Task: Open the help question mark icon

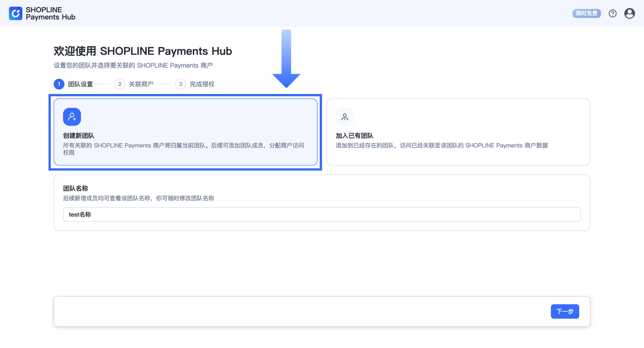Action: [612, 13]
